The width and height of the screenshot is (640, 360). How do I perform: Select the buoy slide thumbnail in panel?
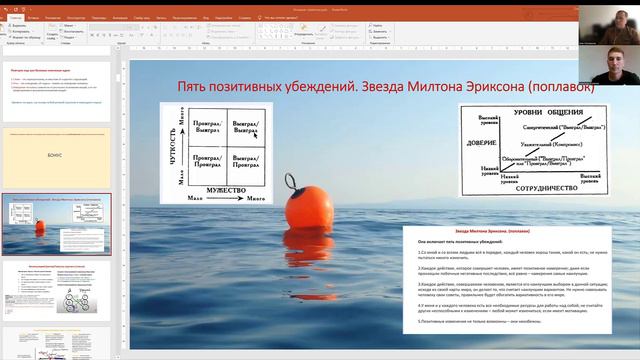pyautogui.click(x=57, y=224)
